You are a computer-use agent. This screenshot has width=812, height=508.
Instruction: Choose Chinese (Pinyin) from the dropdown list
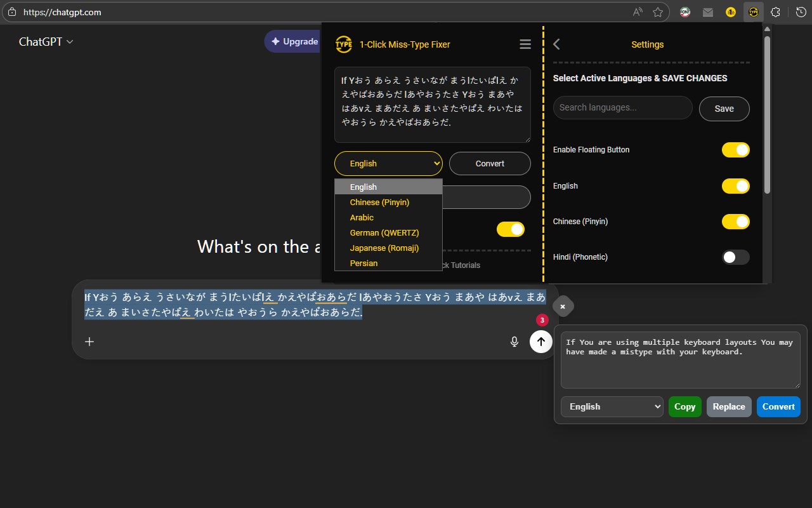(x=388, y=202)
